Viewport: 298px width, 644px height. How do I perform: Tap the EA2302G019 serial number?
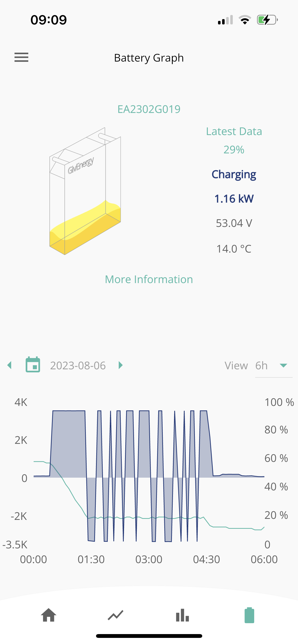[149, 109]
